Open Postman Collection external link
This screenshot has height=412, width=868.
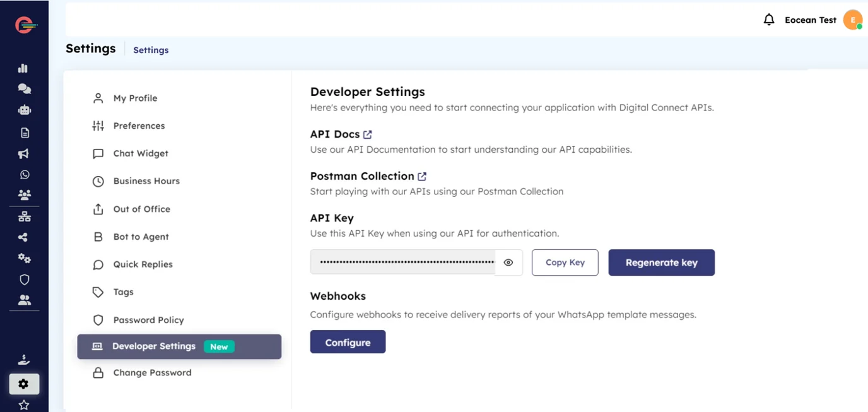click(422, 176)
